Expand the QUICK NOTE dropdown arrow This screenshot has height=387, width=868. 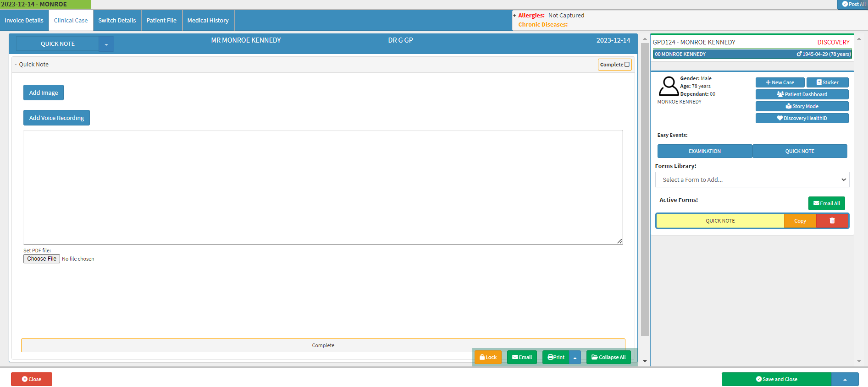[106, 44]
